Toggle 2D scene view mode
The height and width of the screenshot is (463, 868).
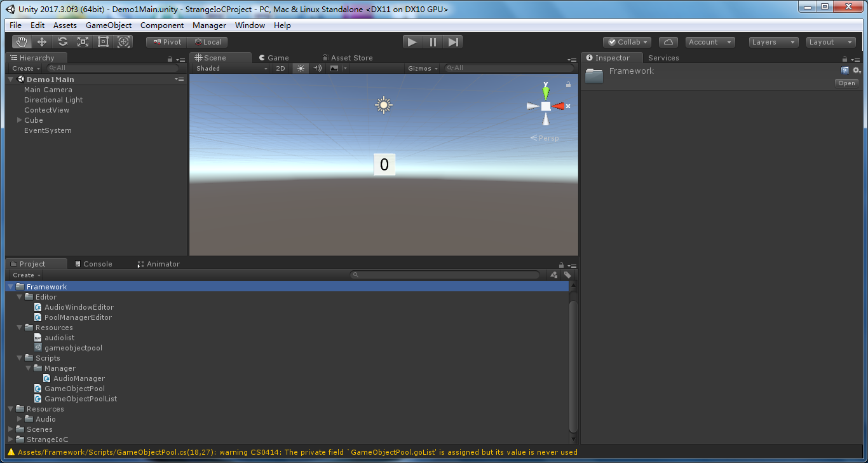[x=280, y=68]
